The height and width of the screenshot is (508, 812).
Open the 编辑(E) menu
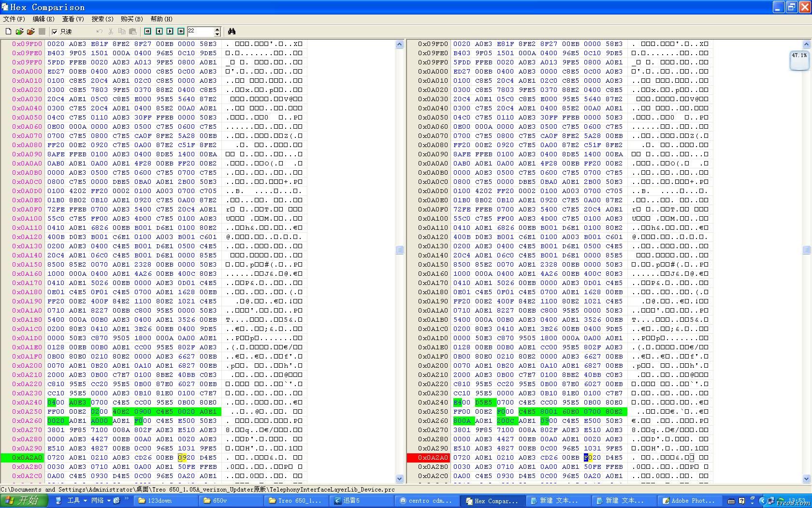tap(43, 19)
